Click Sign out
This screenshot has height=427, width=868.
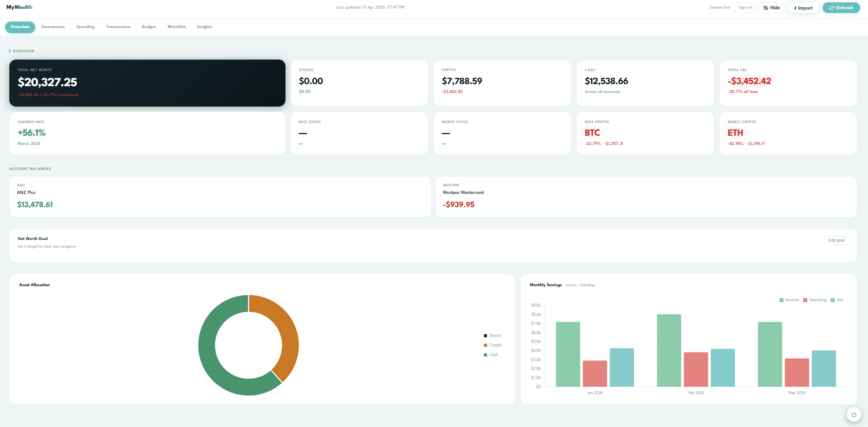746,7
